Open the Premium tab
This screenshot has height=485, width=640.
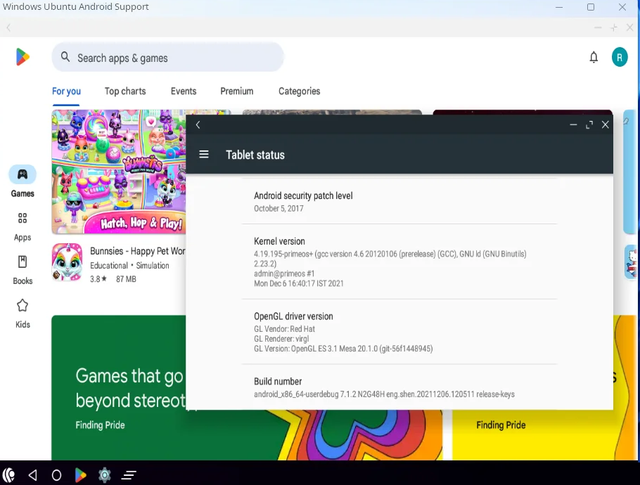click(x=237, y=91)
